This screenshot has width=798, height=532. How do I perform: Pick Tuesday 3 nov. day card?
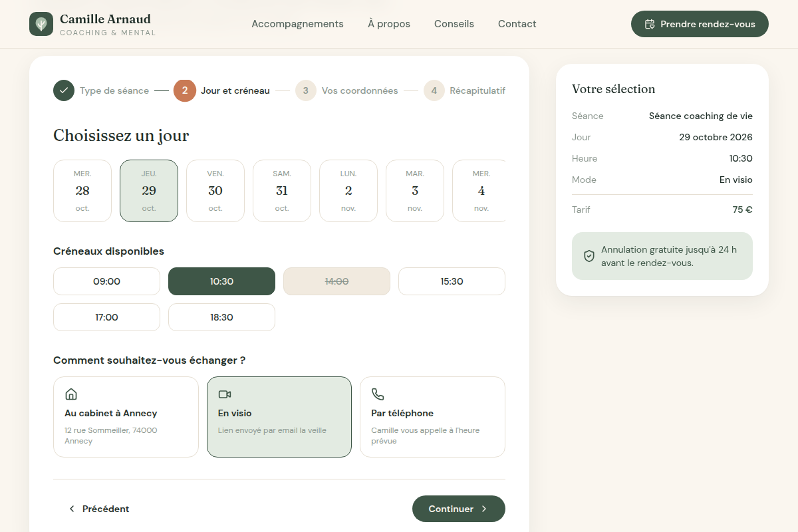pyautogui.click(x=415, y=191)
